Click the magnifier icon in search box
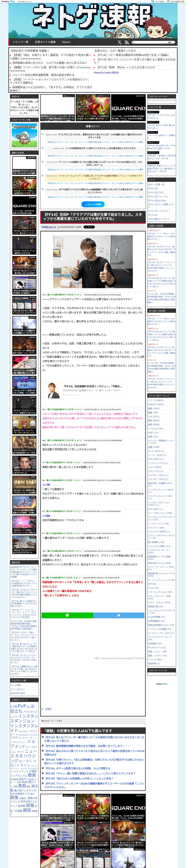Screen dimensions: 186x868 (x=133, y=42)
